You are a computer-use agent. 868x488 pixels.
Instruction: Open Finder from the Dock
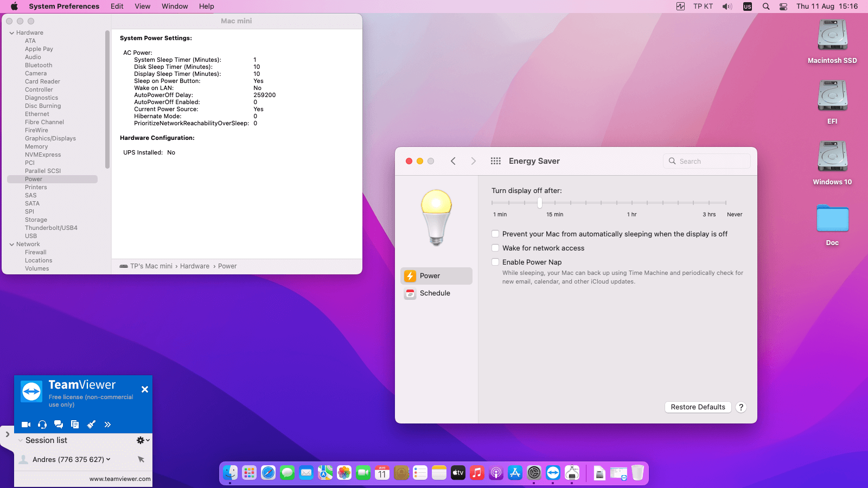230,473
